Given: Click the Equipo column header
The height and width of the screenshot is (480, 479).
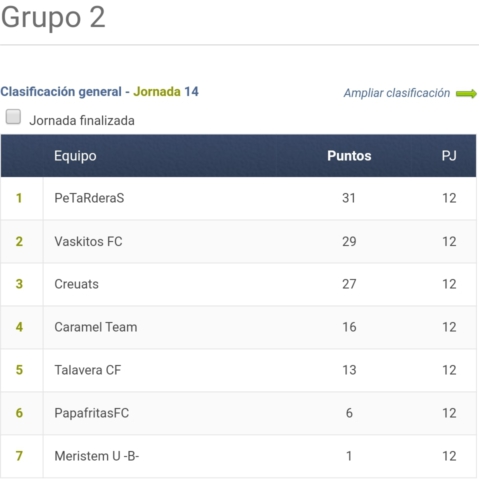Looking at the screenshot, I should pos(75,156).
